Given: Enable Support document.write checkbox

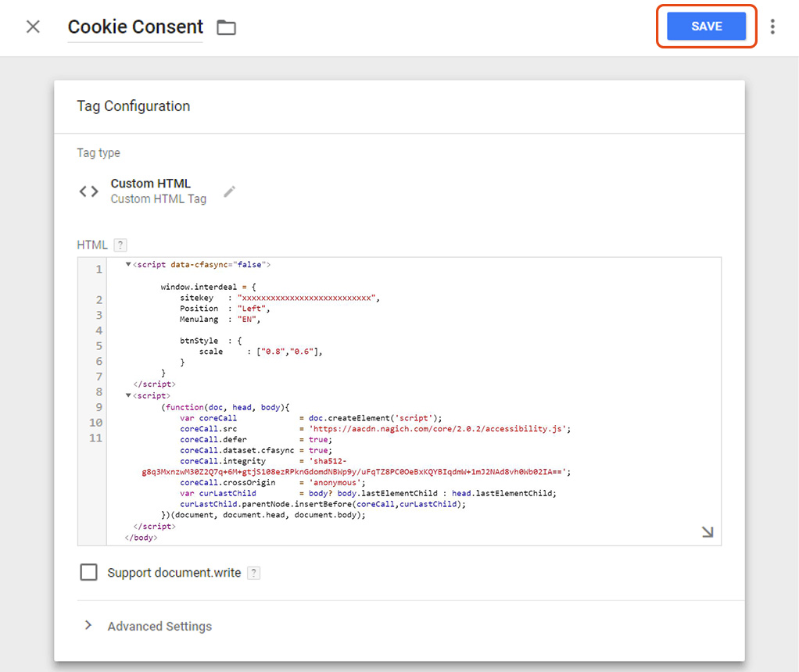Looking at the screenshot, I should point(88,572).
